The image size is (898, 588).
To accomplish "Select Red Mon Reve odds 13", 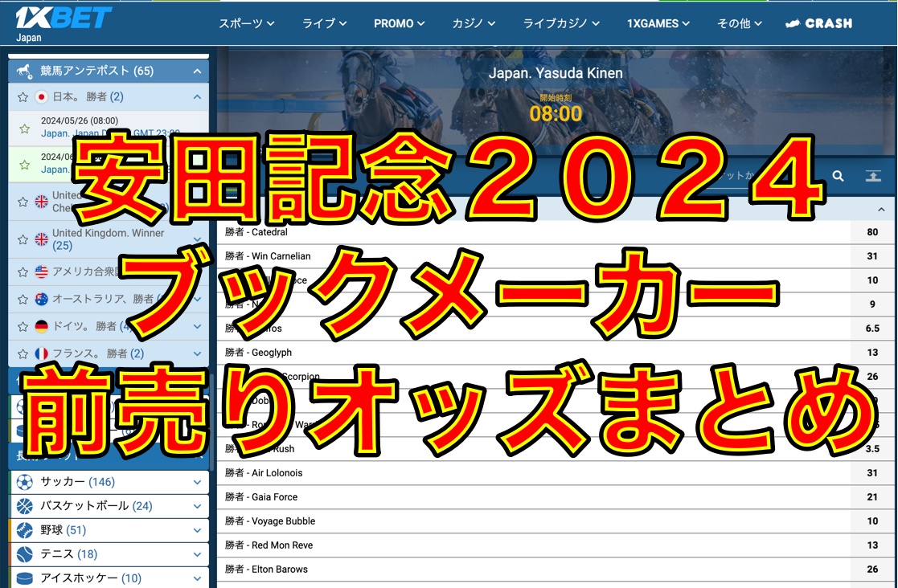I will (x=872, y=545).
